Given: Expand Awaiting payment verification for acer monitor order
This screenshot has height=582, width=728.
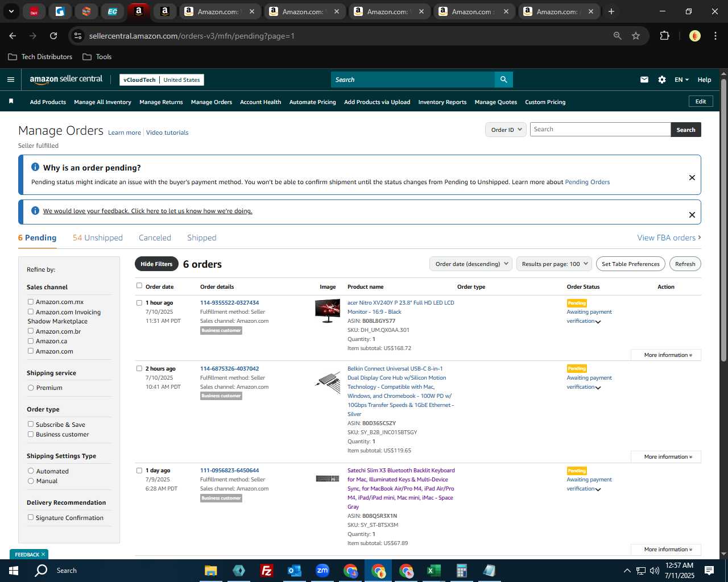Looking at the screenshot, I should pyautogui.click(x=598, y=322).
